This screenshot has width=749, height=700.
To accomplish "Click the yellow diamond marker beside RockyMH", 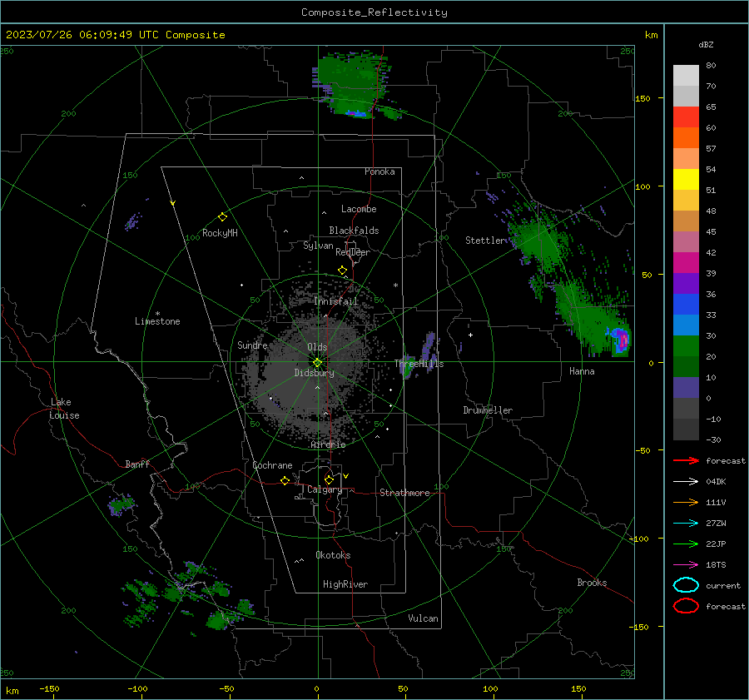I will tap(222, 217).
